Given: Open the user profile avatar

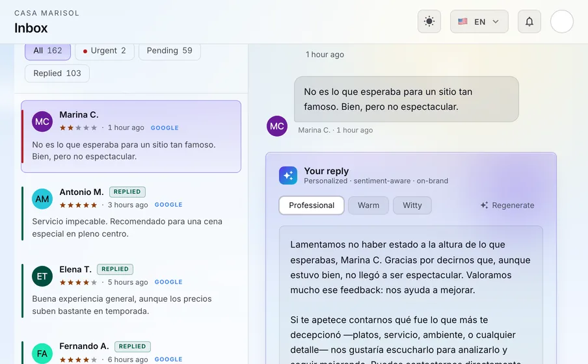Looking at the screenshot, I should (x=562, y=21).
